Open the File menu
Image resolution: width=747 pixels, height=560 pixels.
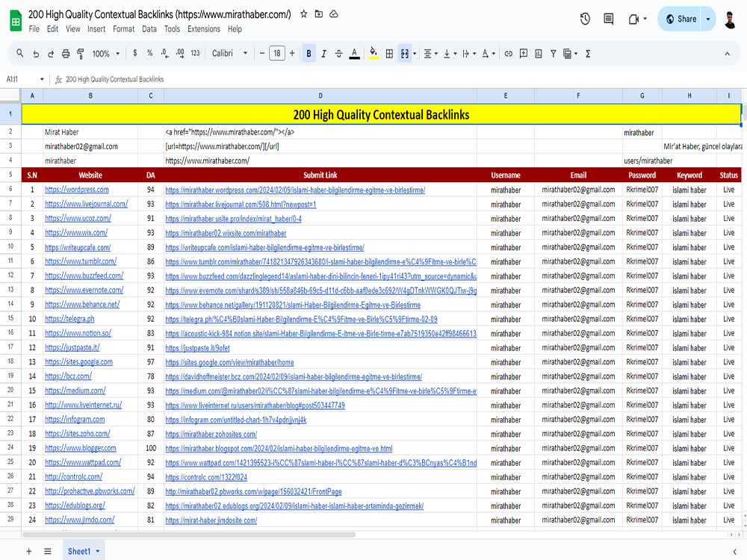(34, 29)
